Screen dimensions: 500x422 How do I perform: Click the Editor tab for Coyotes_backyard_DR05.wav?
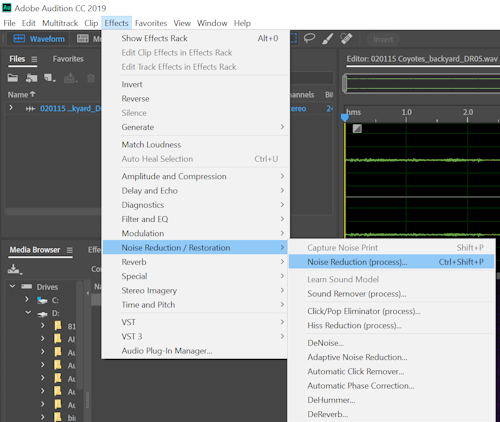point(422,59)
